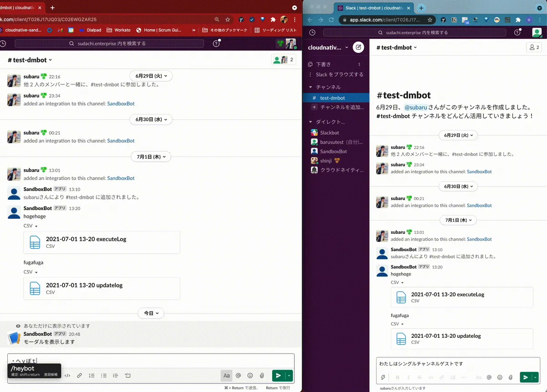Bookmark this page star in left Chrome window

tap(227, 20)
